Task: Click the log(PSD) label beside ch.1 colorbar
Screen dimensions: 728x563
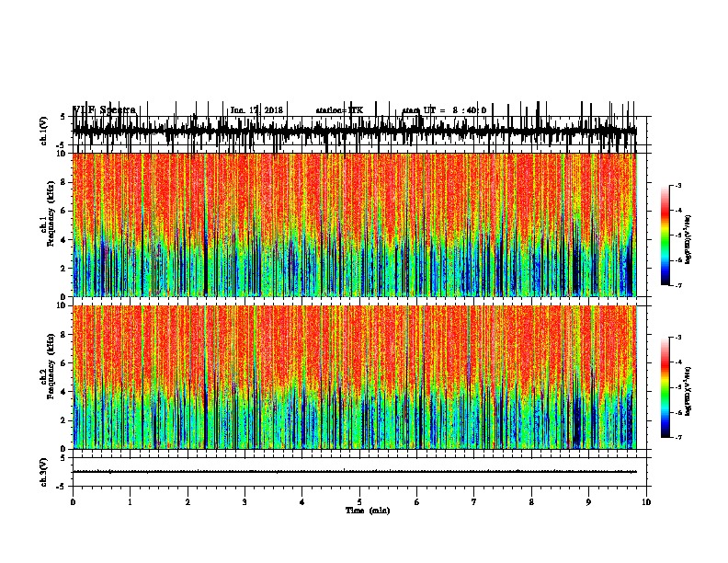Action: (x=688, y=239)
